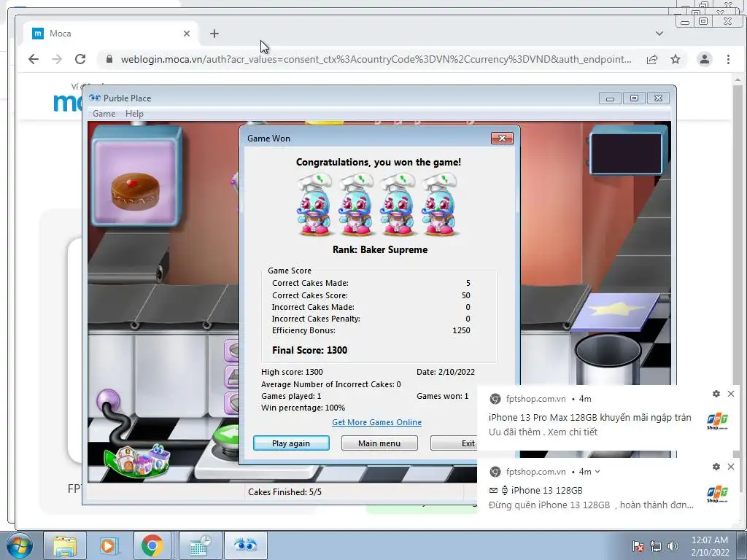The height and width of the screenshot is (560, 747).
Task: Expand the tab search chevron
Action: 659,34
